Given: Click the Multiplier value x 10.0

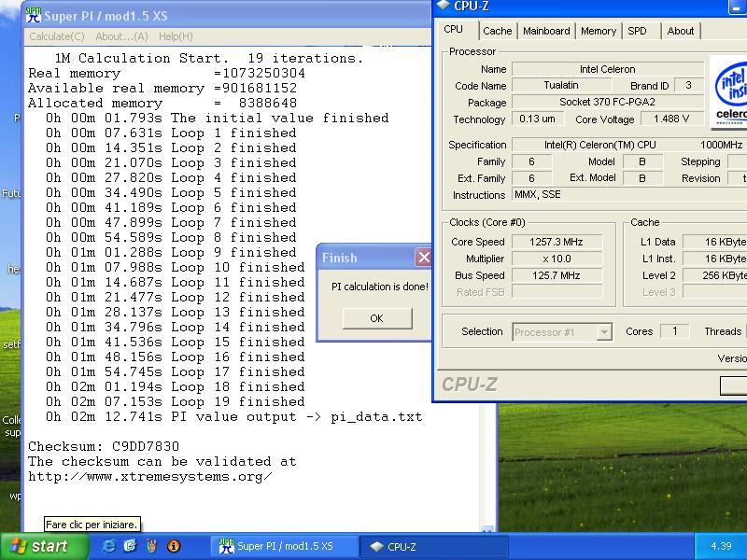Looking at the screenshot, I should [x=557, y=259].
